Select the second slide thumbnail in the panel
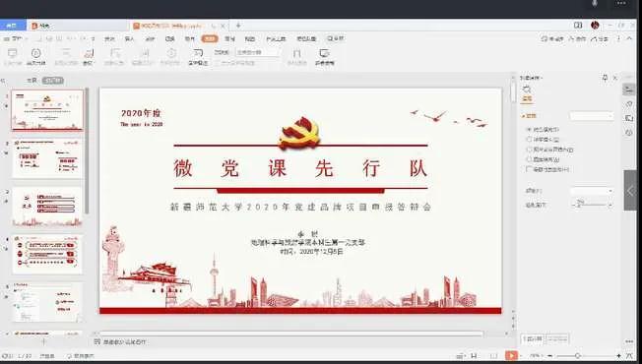Viewport: 642px width, 364px height. tap(47, 158)
